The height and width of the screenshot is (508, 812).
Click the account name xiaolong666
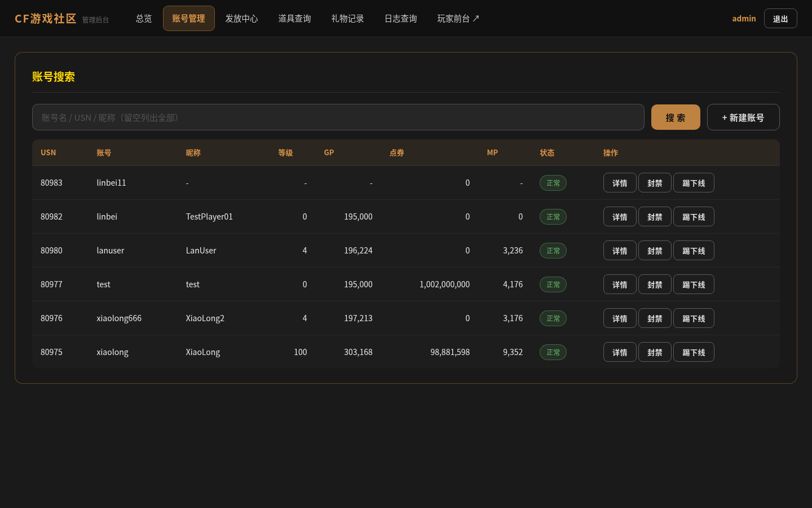[x=119, y=318]
